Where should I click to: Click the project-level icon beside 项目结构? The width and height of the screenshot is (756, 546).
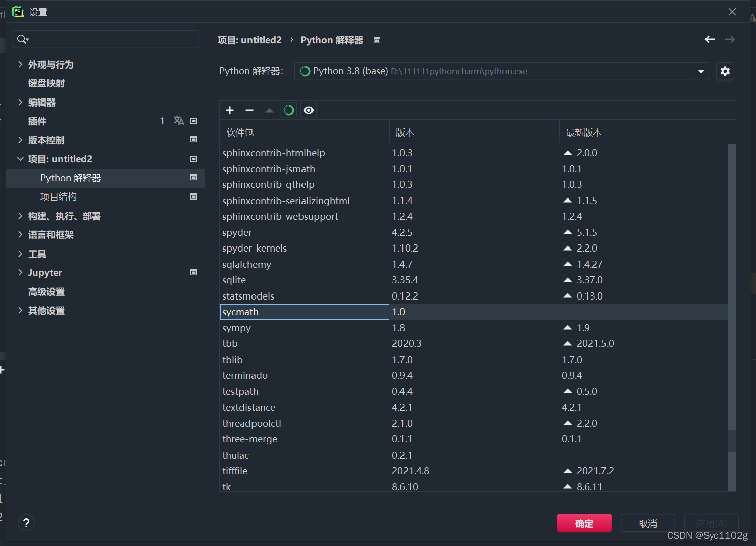coord(193,196)
